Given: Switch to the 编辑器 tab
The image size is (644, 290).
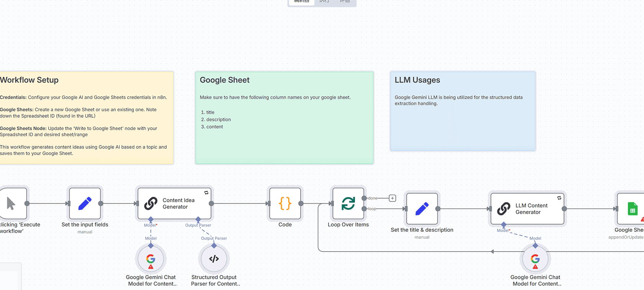Looking at the screenshot, I should click(x=302, y=2).
